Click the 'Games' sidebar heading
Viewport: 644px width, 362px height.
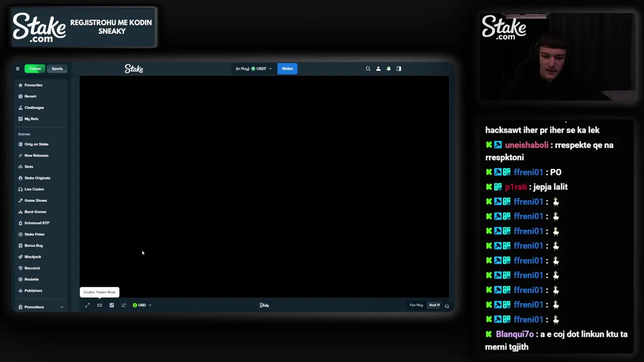(24, 134)
